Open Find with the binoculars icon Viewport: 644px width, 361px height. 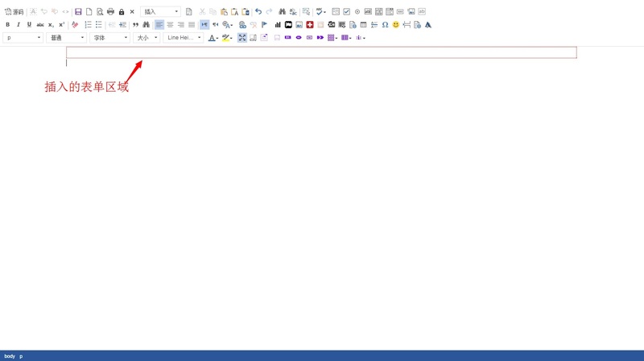[x=282, y=12]
